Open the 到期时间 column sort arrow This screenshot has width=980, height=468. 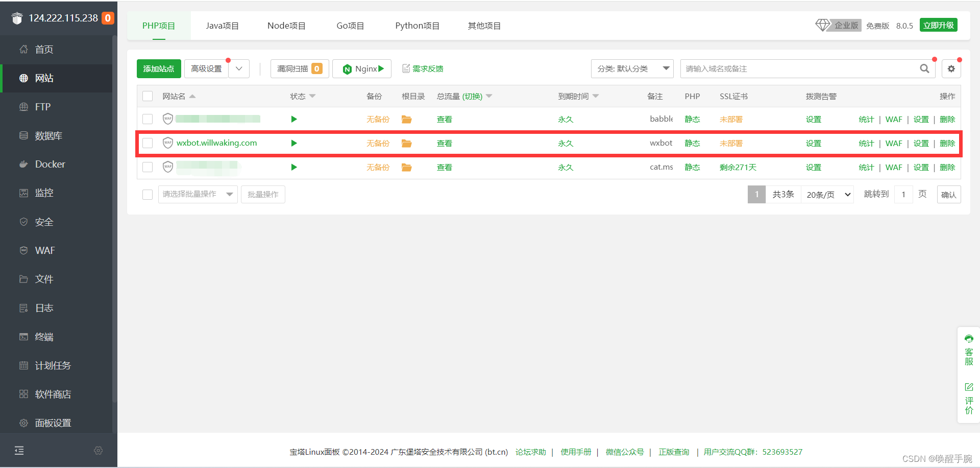pos(596,96)
